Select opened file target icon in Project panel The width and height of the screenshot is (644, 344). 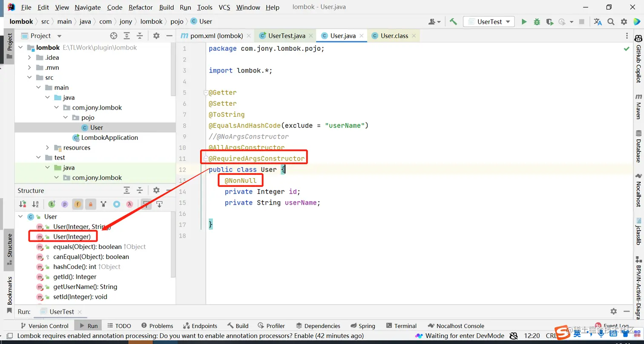pyautogui.click(x=114, y=36)
